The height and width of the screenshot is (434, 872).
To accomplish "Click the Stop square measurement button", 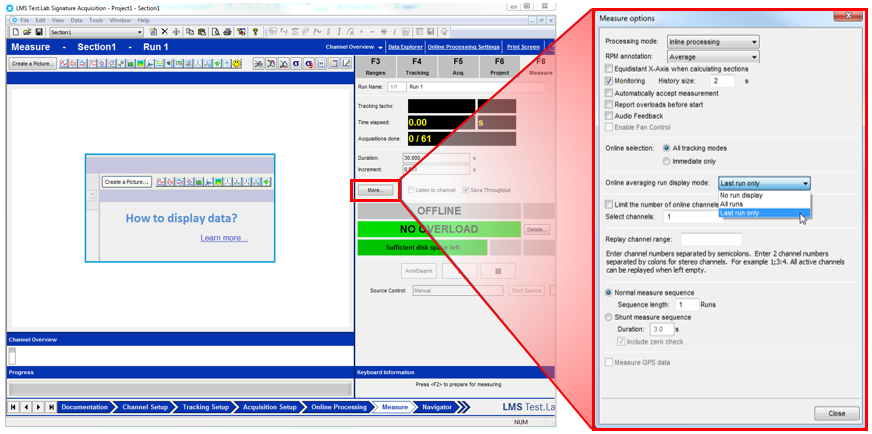I will pos(498,271).
